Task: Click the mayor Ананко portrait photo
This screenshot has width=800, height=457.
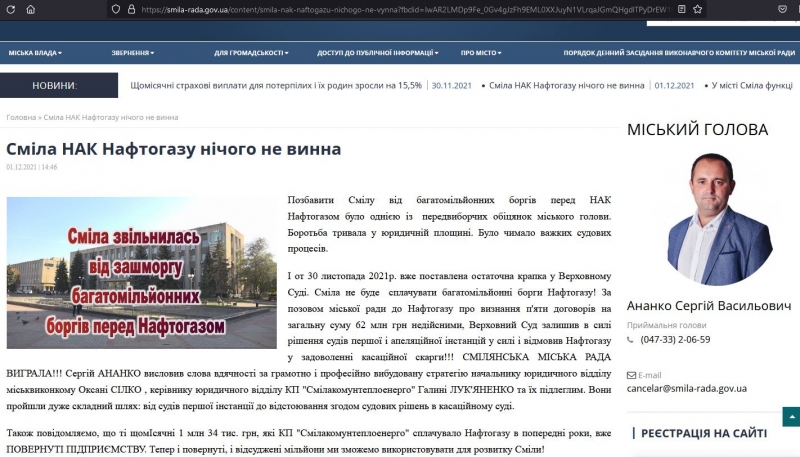Action: point(707,220)
